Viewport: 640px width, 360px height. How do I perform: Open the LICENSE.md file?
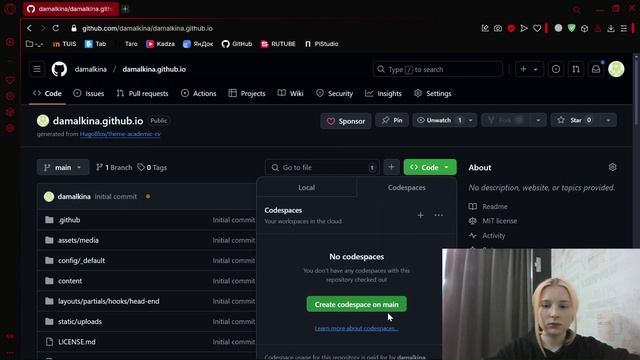click(x=77, y=342)
